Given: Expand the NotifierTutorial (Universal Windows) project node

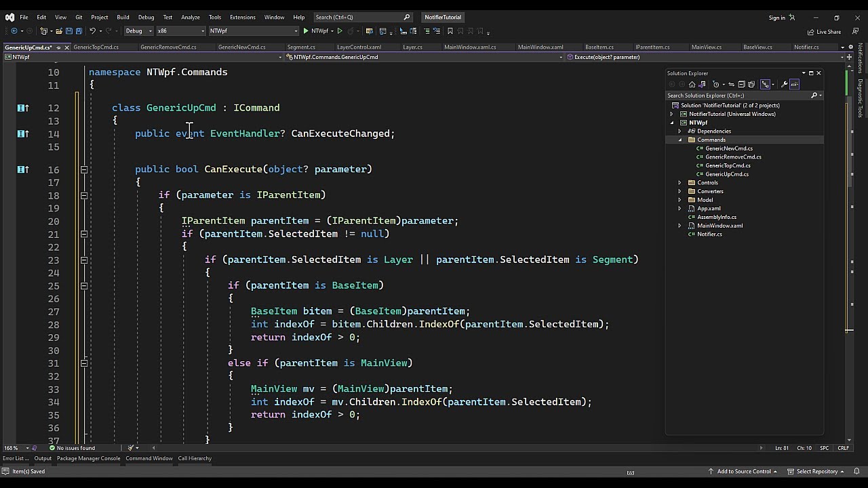Looking at the screenshot, I should pyautogui.click(x=672, y=114).
